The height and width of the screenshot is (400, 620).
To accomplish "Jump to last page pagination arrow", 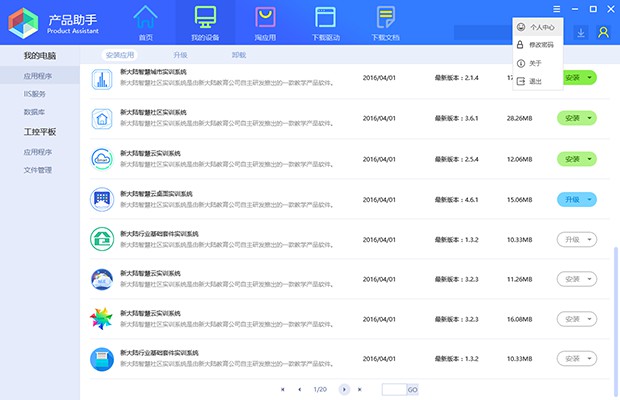I will [x=359, y=389].
